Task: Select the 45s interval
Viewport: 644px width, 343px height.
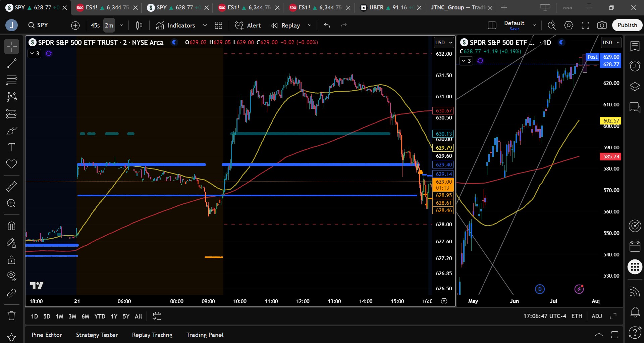Action: click(95, 25)
